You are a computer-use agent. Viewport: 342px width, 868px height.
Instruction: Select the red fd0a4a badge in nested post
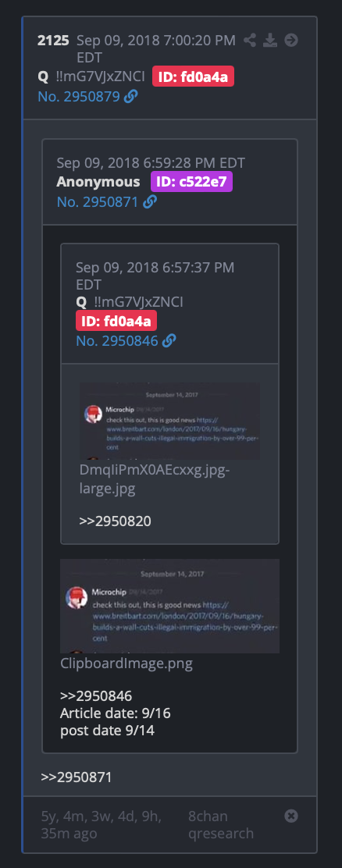pyautogui.click(x=116, y=321)
